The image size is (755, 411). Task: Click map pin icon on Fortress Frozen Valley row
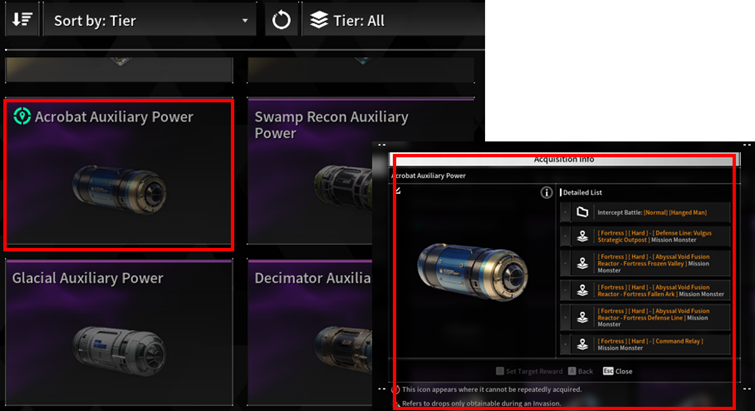point(582,263)
